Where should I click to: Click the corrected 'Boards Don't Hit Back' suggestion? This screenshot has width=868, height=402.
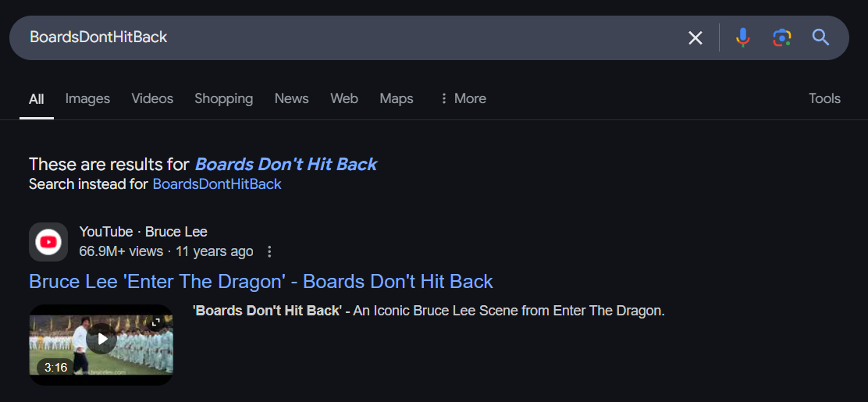(286, 165)
